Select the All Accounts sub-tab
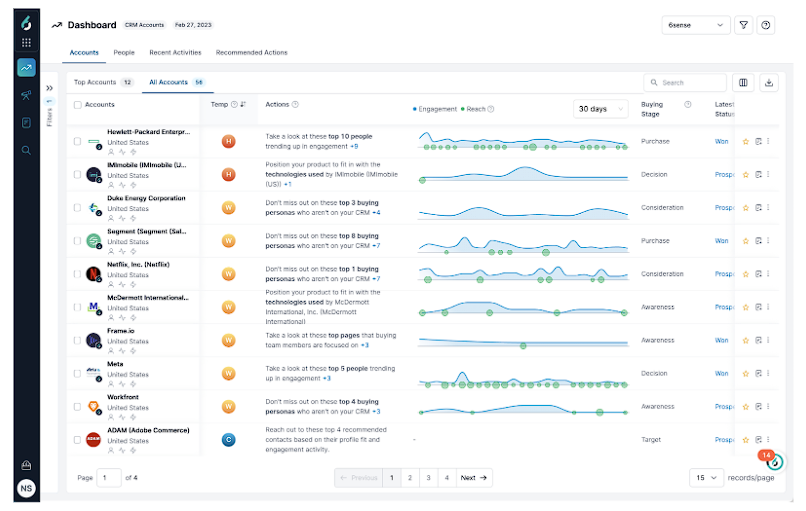Viewport: 806px width, 511px height. click(177, 82)
